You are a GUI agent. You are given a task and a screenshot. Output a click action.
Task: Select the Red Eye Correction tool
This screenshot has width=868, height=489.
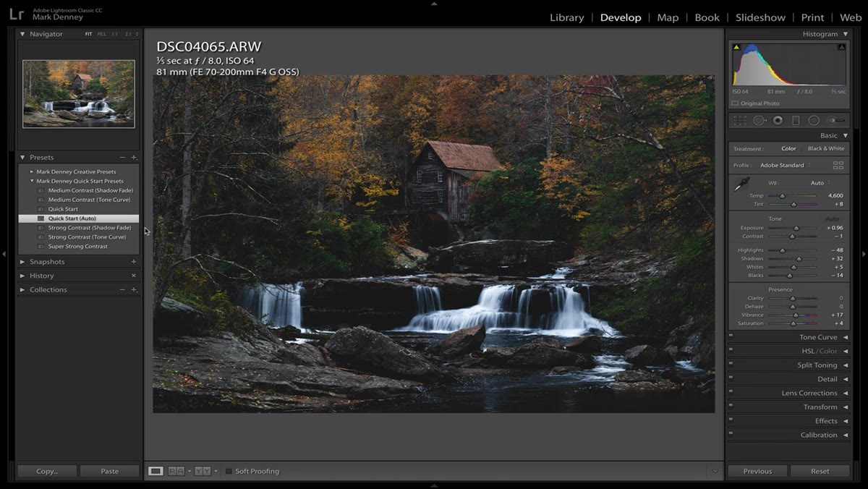pos(778,121)
